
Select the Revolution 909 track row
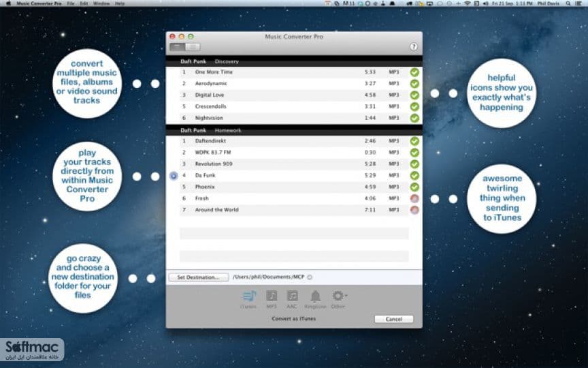[294, 164]
